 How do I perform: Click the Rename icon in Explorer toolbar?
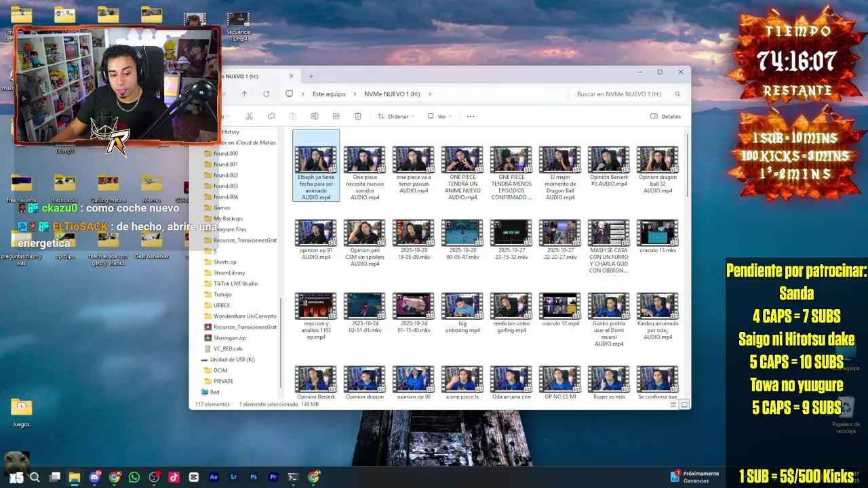point(315,116)
